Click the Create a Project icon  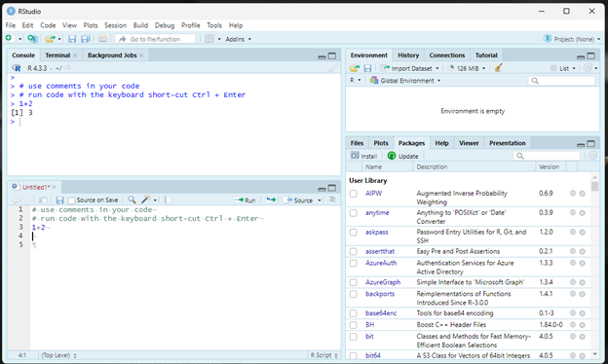pyautogui.click(x=32, y=39)
